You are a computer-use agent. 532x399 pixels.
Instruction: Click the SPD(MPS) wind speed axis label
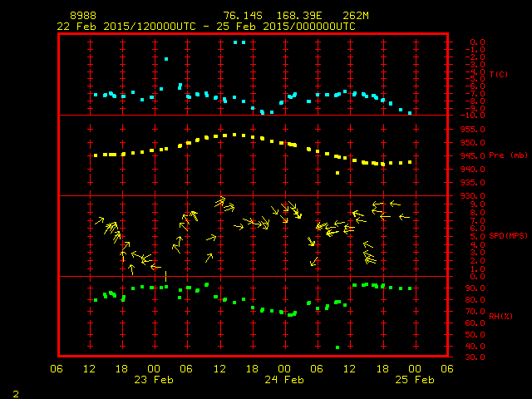pyautogui.click(x=508, y=235)
